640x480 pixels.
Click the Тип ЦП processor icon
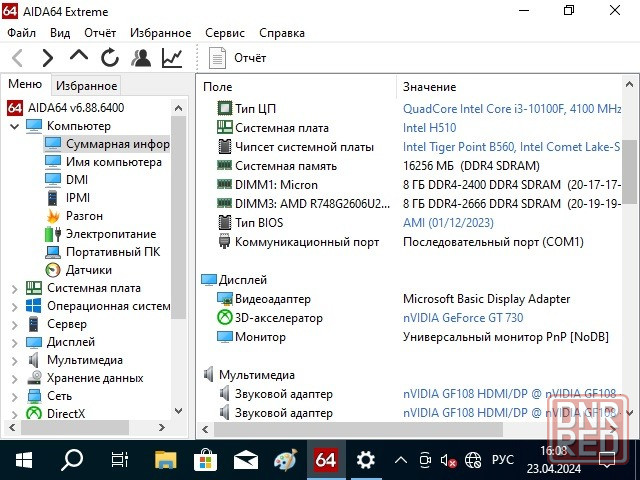[x=224, y=108]
